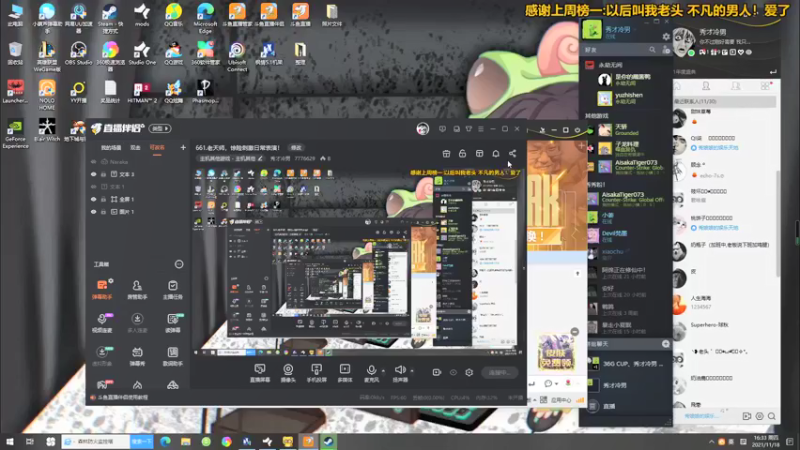This screenshot has width=800, height=450.
Task: Open Windows Start menu
Action: pos(10,441)
